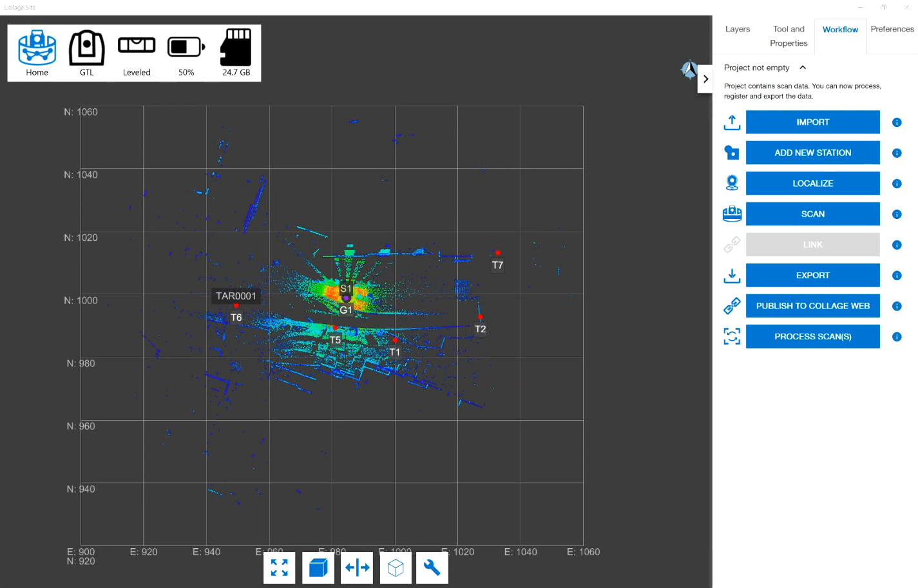Toggle the wireframe cube view icon
Viewport: 918px width, 588px height.
(x=396, y=567)
